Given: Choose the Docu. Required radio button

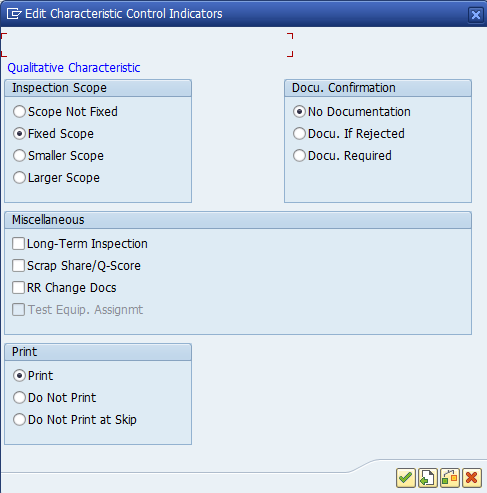Looking at the screenshot, I should coord(299,156).
